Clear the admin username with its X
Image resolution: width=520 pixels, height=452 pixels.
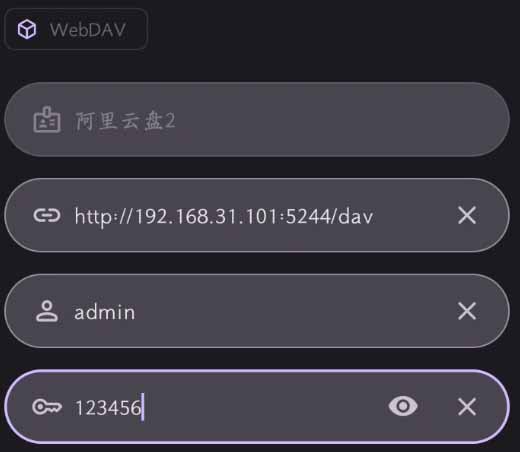467,311
